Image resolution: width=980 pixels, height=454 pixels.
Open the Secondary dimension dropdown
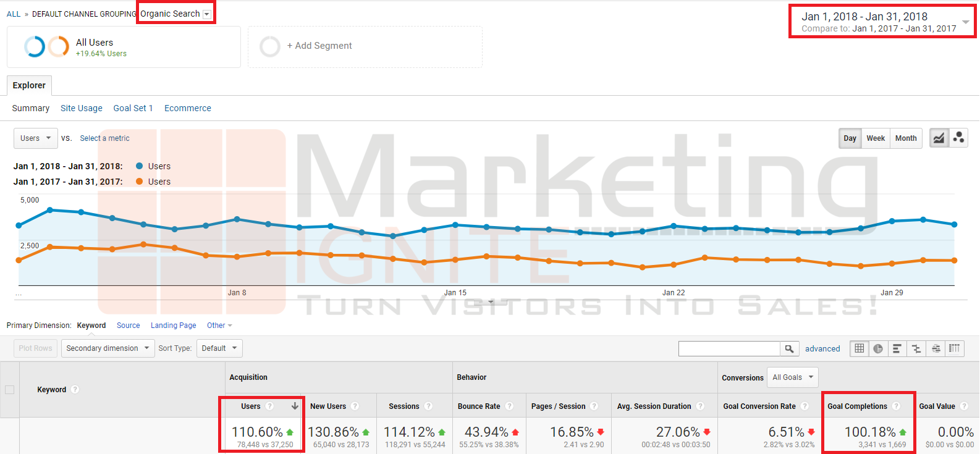108,348
